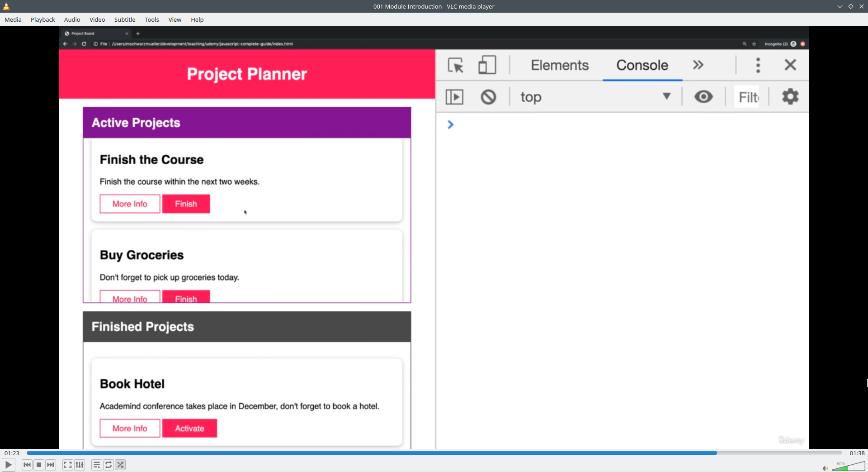Click the 'Book Hotel' card title

click(132, 384)
